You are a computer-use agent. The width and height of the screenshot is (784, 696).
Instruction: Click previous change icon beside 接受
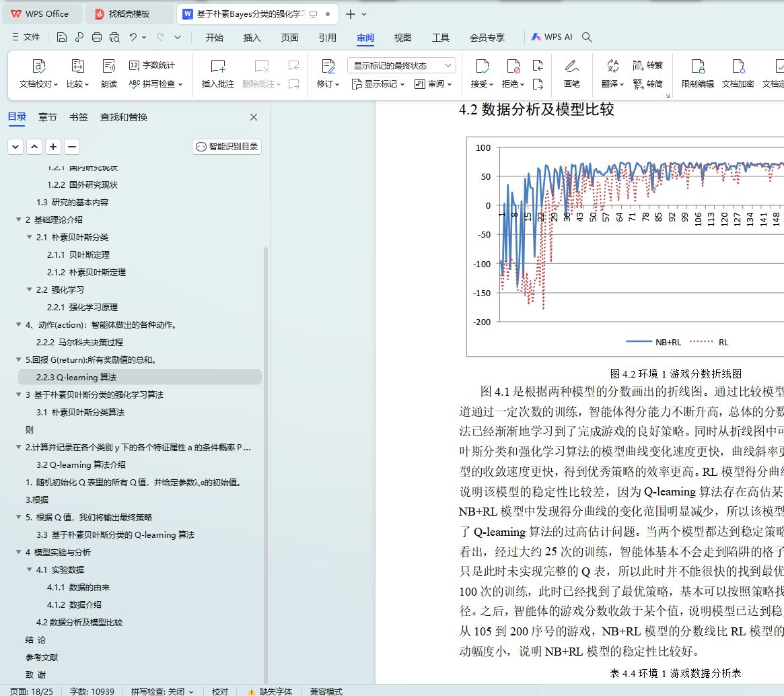[x=538, y=65]
